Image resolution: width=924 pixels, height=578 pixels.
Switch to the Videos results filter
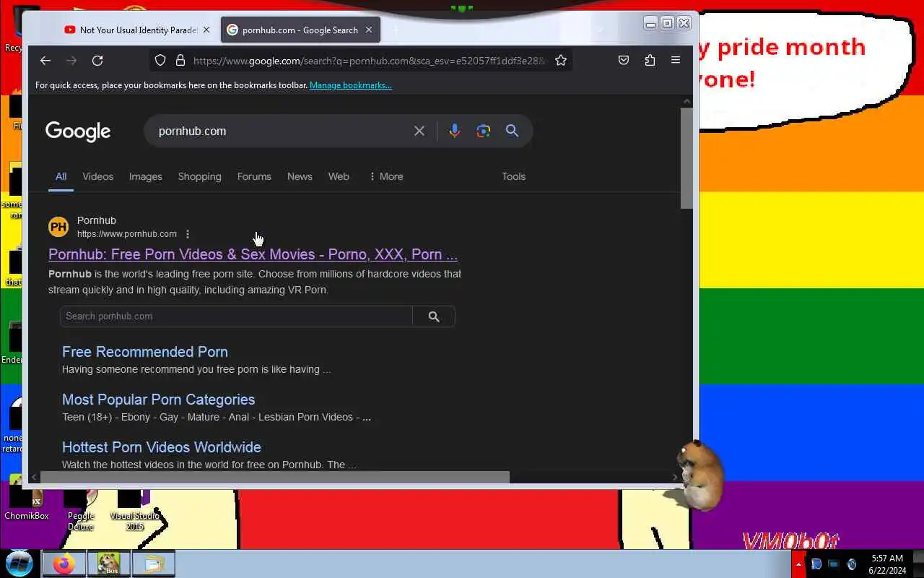[x=97, y=176]
